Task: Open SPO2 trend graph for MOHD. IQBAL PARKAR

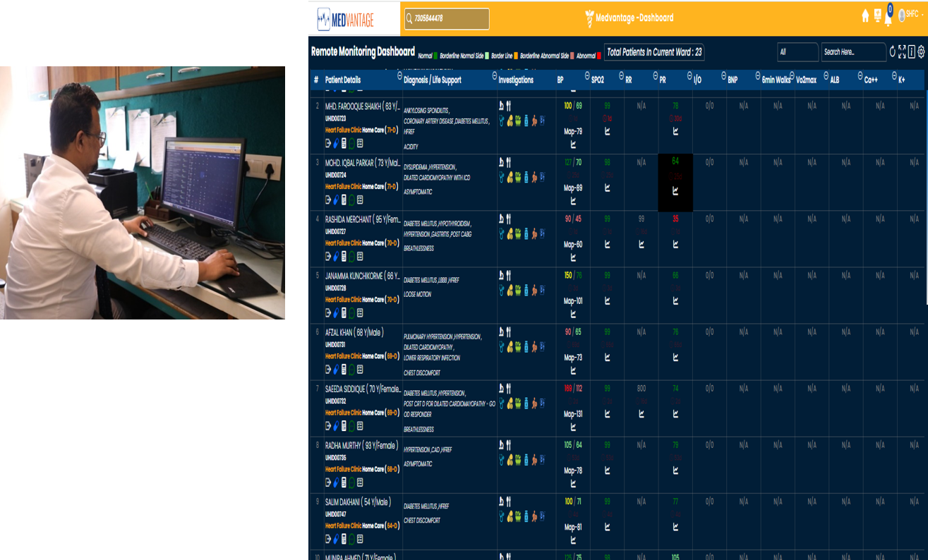Action: click(607, 188)
